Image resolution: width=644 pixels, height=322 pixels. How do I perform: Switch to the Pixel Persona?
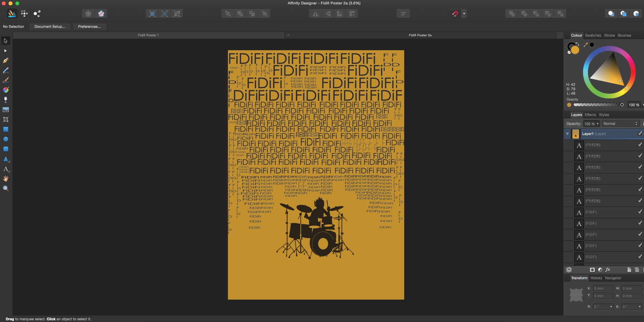[24, 14]
